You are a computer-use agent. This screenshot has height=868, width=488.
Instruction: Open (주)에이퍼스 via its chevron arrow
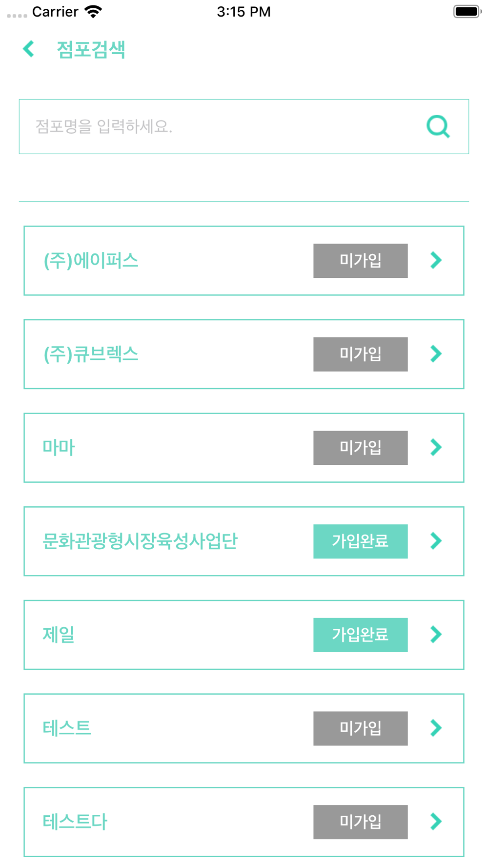coord(436,260)
